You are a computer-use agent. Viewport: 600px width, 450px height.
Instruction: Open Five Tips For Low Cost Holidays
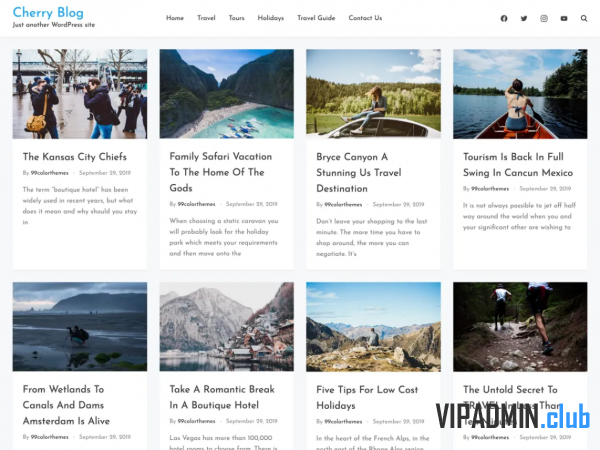point(367,398)
